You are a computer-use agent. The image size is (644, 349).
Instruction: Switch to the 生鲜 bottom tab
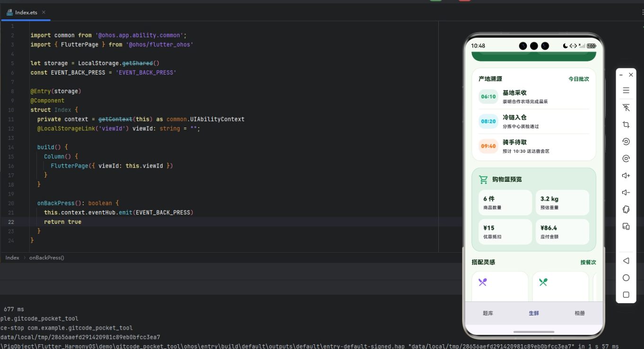pos(534,313)
